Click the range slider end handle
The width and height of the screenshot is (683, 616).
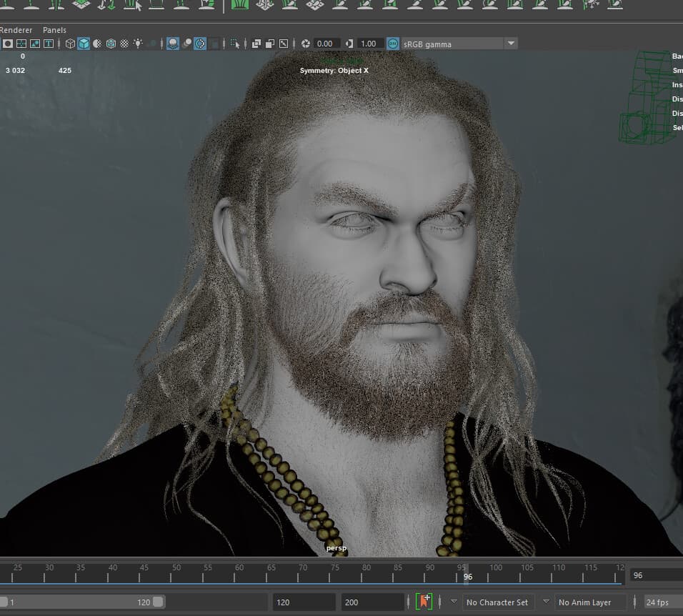pos(158,602)
